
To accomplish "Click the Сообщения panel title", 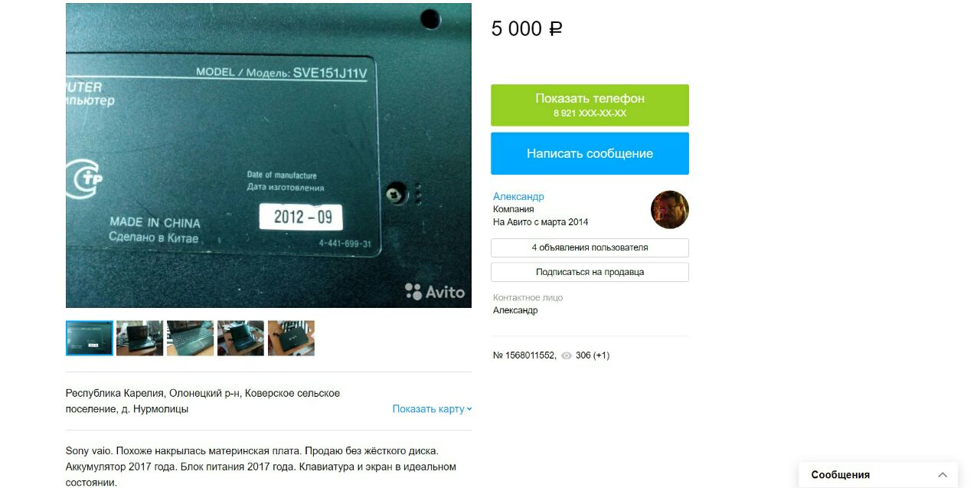I will (840, 475).
